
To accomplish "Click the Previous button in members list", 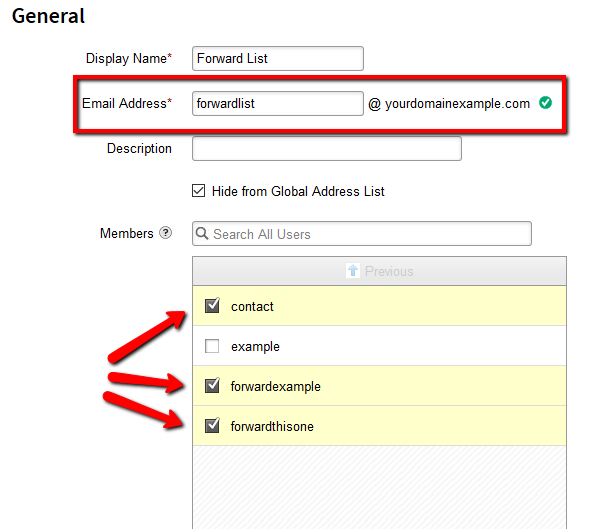I will [x=379, y=271].
